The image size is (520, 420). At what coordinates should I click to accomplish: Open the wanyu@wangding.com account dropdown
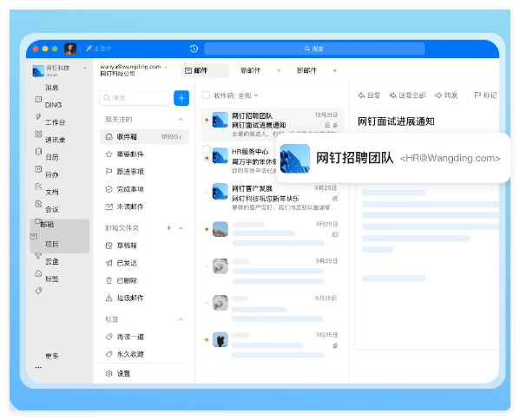[166, 67]
